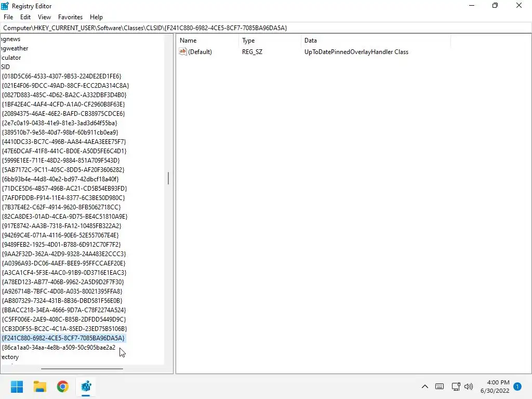Select key {A3CA1CF4-5F3E-4AC0-91B9-0D3716E1EAC3}

(x=64, y=272)
